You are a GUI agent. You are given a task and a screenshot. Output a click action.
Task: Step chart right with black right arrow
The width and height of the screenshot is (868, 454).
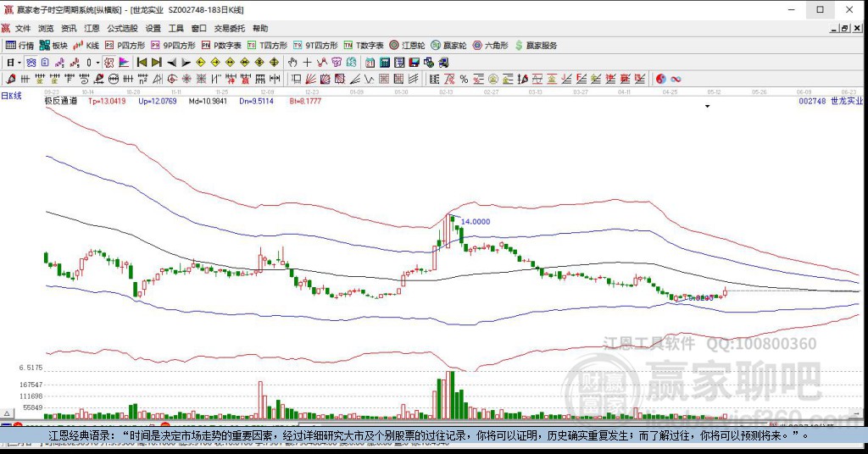click(186, 63)
